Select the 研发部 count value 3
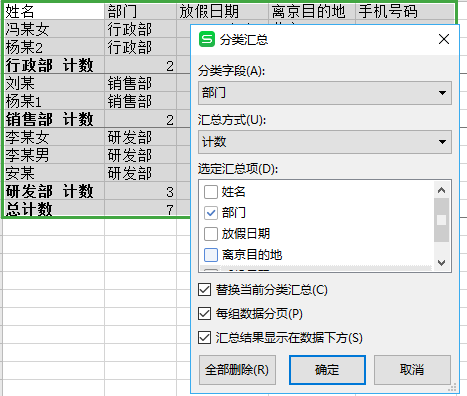 [140, 191]
